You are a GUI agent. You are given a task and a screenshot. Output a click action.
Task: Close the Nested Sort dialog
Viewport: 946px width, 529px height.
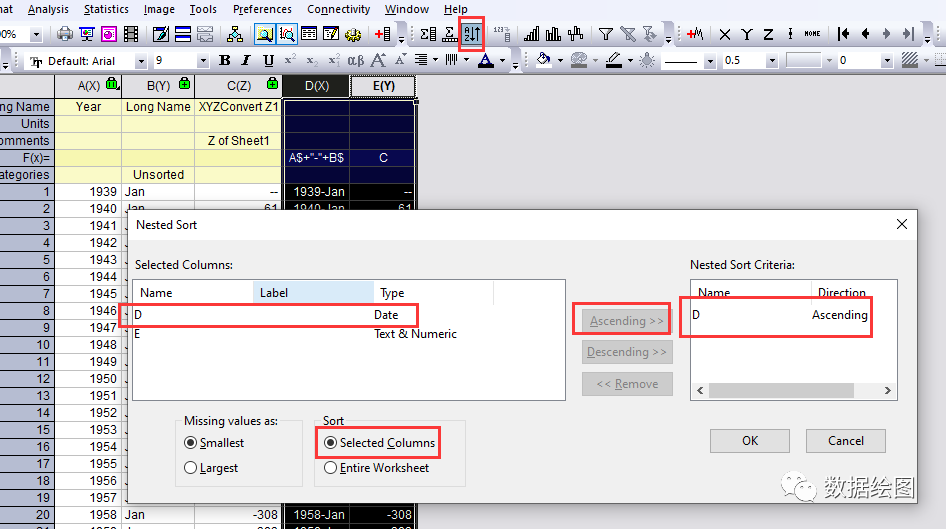tap(902, 224)
